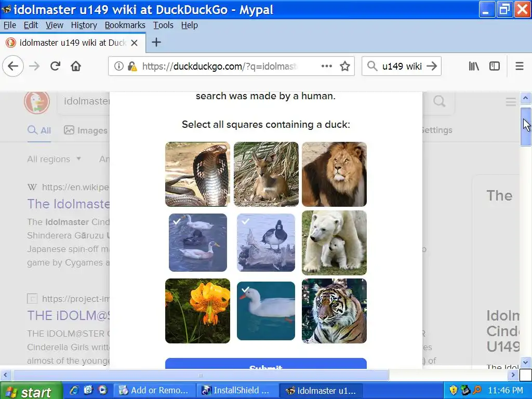The image size is (532, 399).
Task: Show site information icon in address bar
Action: pos(119,66)
